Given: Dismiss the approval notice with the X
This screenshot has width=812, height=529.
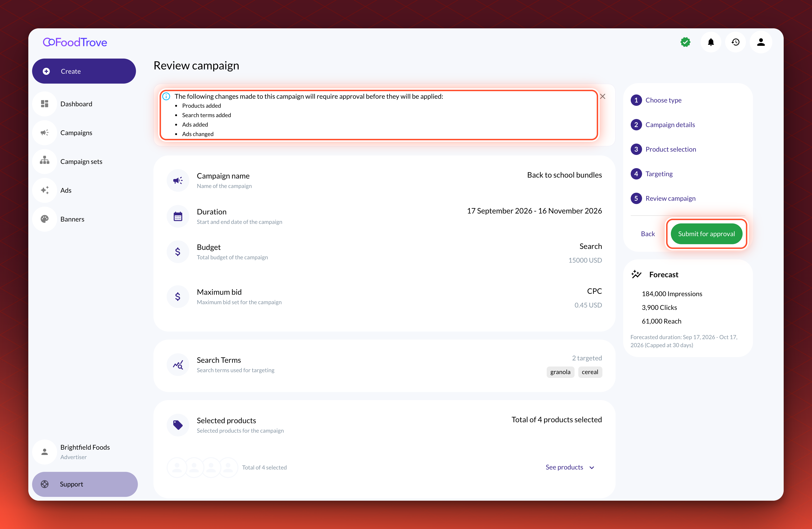Looking at the screenshot, I should tap(603, 97).
